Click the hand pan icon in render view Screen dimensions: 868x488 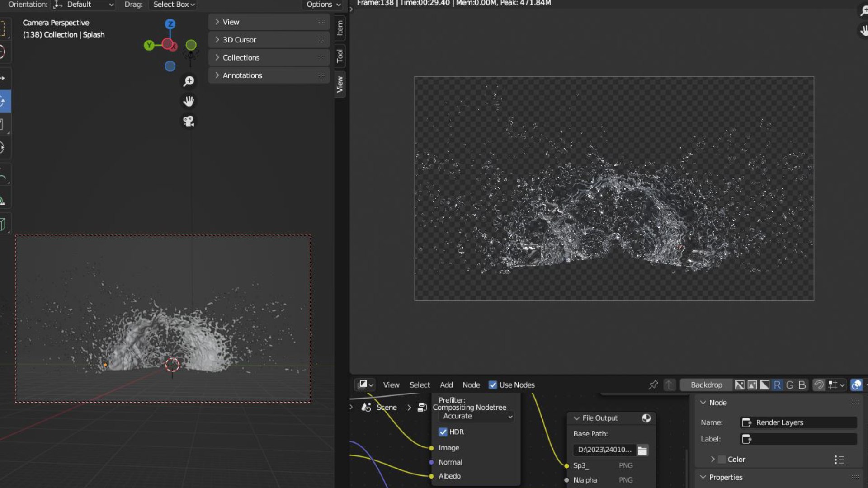[x=863, y=30]
